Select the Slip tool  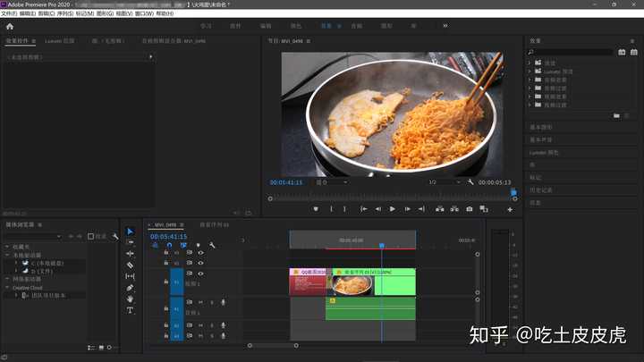click(x=131, y=276)
